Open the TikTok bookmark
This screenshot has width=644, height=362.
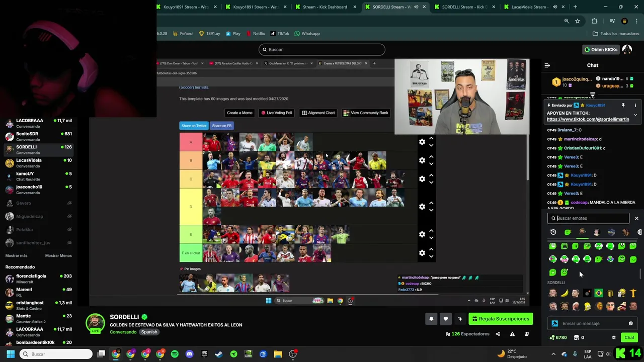[280, 34]
